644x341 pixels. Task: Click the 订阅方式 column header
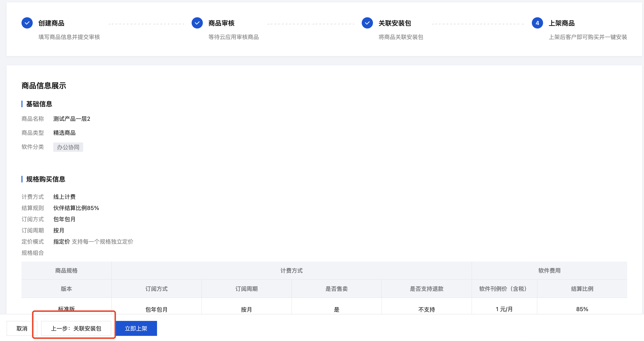(x=157, y=289)
